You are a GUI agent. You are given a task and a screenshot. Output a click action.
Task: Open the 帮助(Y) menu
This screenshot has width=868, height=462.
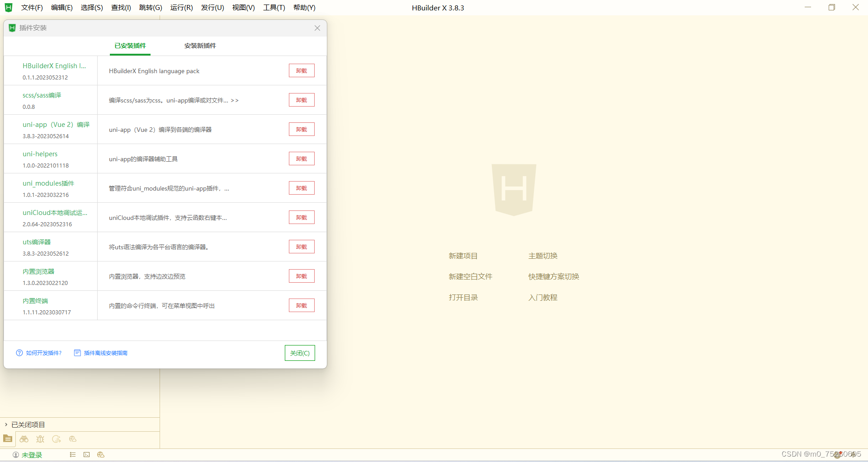(304, 8)
